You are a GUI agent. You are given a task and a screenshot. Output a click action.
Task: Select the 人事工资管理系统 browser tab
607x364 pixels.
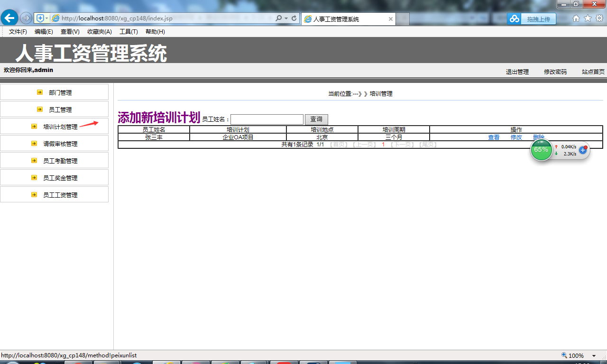[x=349, y=19]
